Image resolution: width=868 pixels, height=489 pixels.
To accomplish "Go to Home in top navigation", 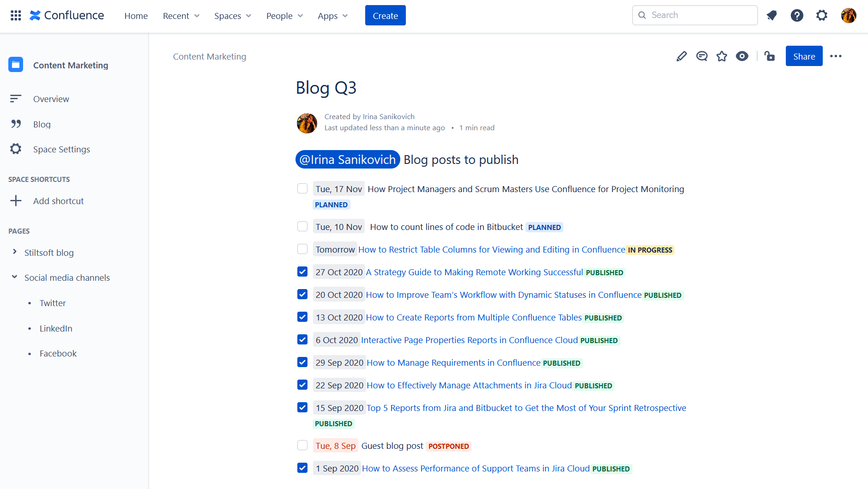I will tap(136, 16).
